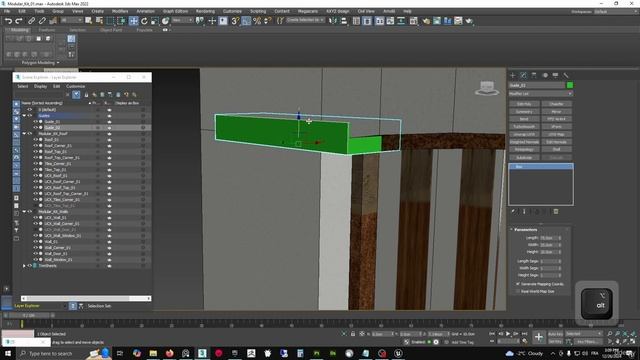Click the Redo arrow in main toolbar

pyautogui.click(x=19, y=21)
